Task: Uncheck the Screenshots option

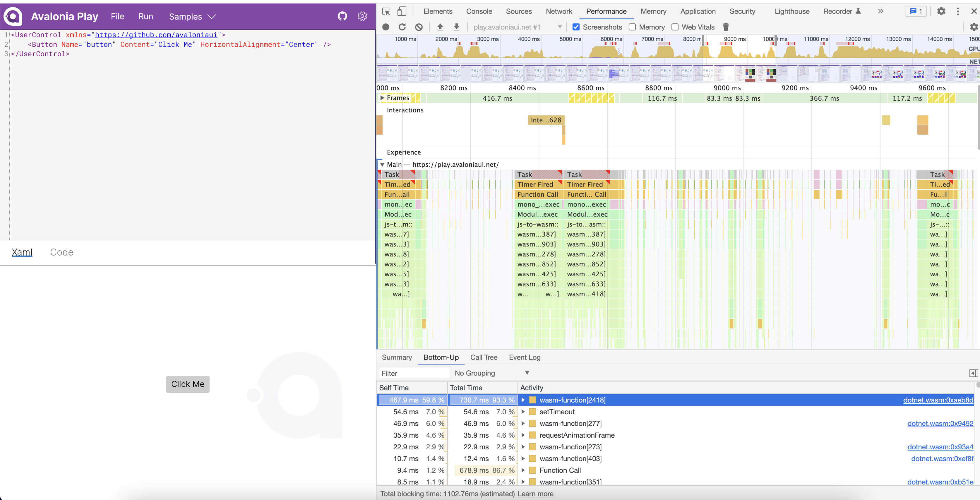Action: click(576, 27)
